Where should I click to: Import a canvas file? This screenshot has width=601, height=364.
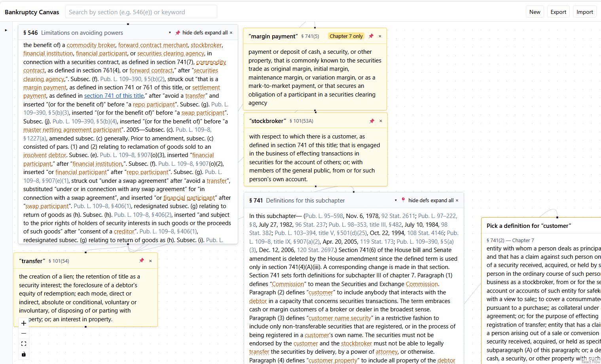tap(585, 12)
